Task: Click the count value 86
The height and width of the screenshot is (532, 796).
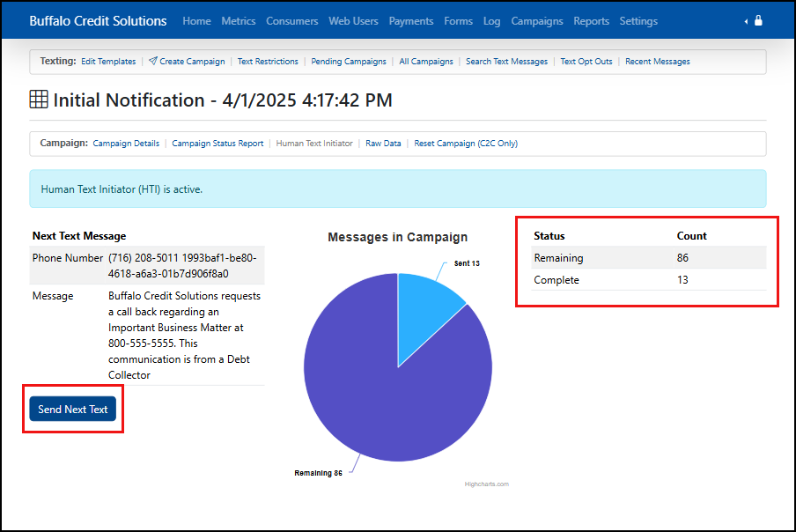Action: 682,258
